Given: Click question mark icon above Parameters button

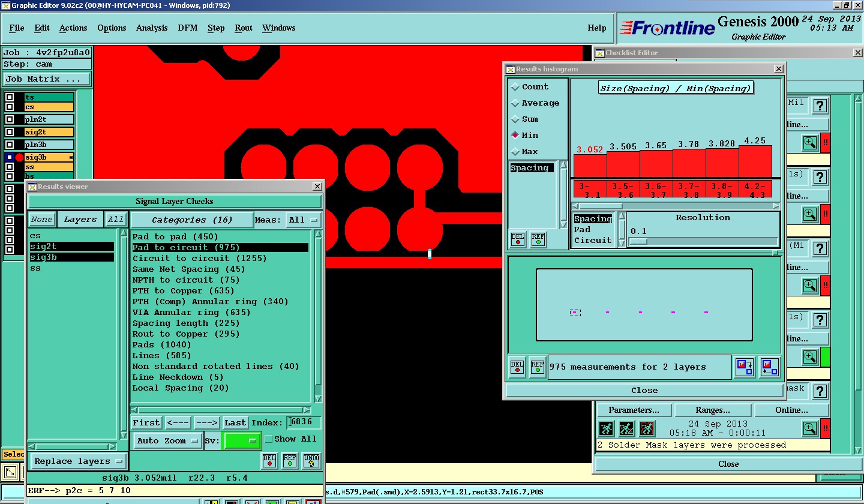Looking at the screenshot, I should [x=820, y=391].
